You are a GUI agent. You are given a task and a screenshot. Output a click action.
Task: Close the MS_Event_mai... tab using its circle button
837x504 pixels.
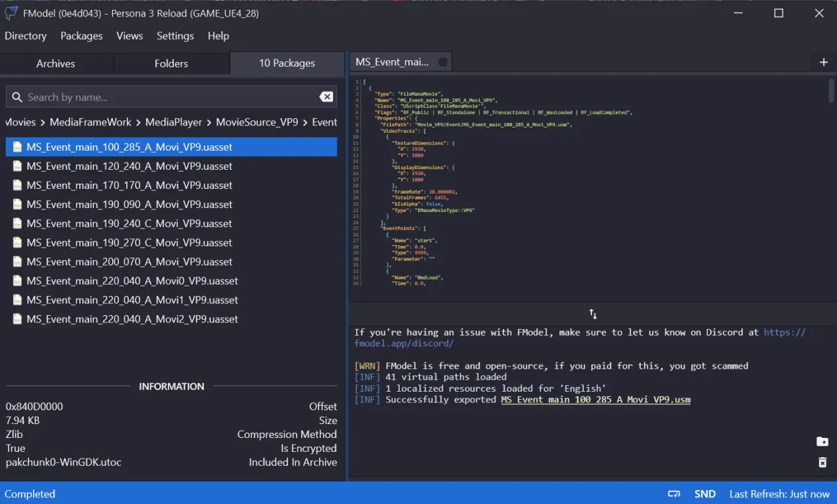[x=443, y=62]
